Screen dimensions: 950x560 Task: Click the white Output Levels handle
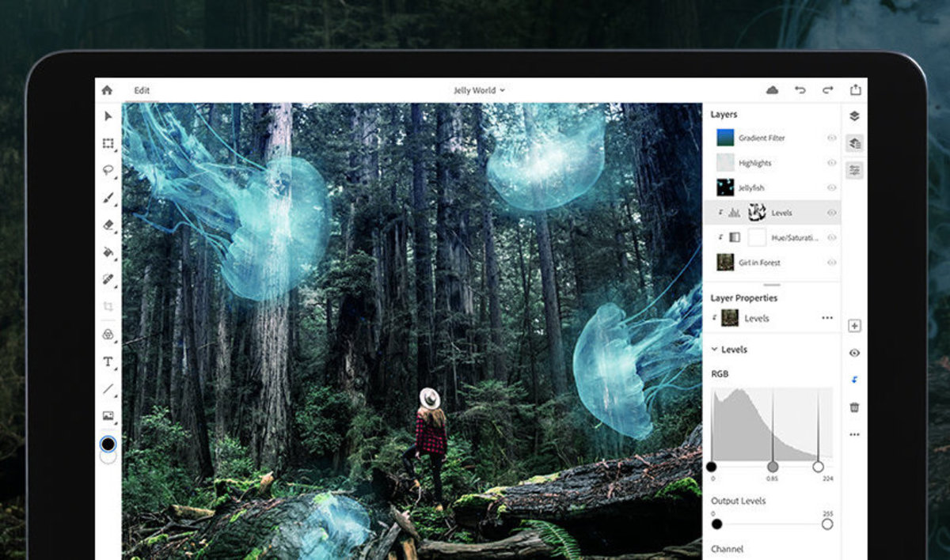pyautogui.click(x=827, y=524)
